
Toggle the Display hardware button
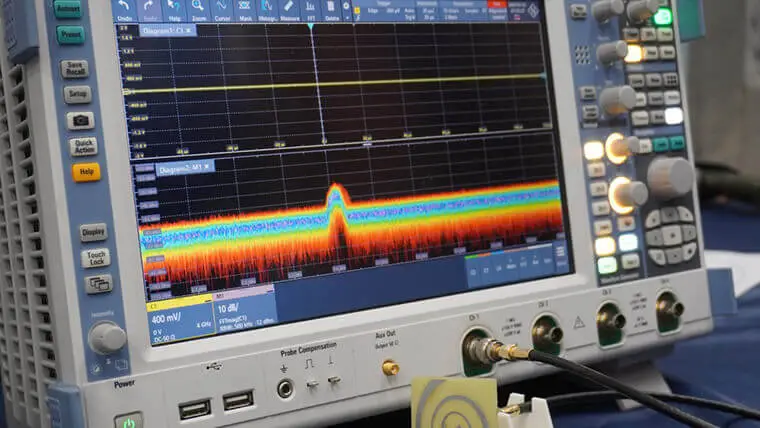click(x=93, y=232)
